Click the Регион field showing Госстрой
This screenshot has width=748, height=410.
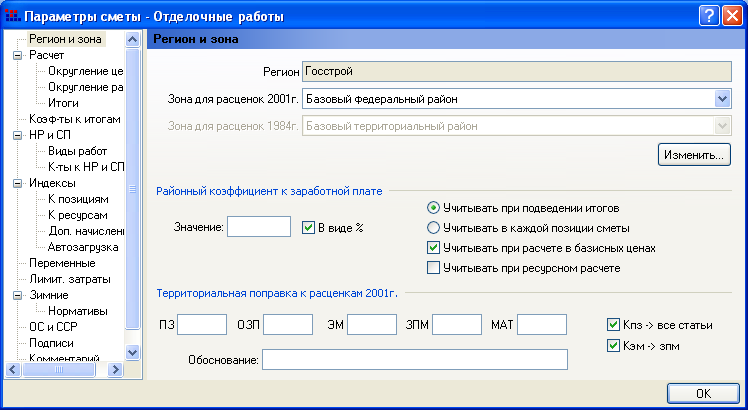pos(517,72)
